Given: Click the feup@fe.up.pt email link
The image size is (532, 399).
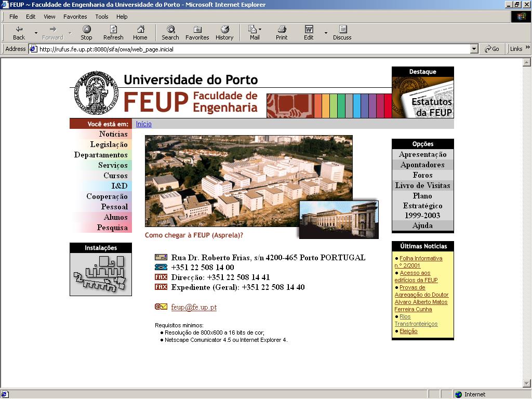Looking at the screenshot, I should point(194,307).
